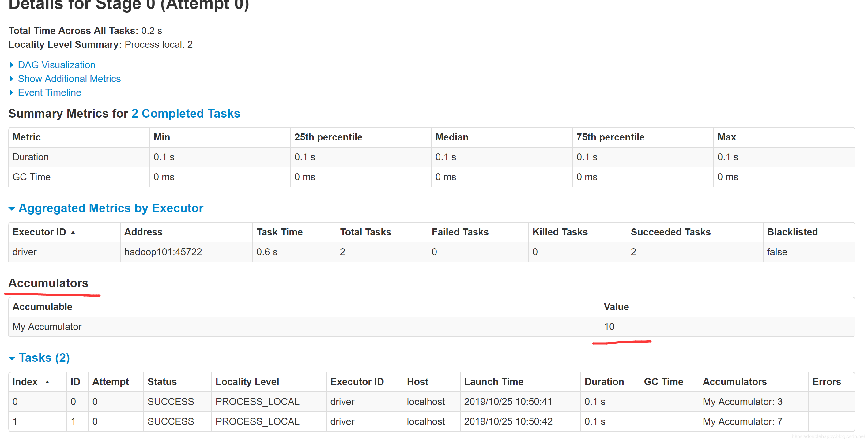This screenshot has width=868, height=442.
Task: Click sort arrow icon beside Index header
Action: [x=47, y=382]
